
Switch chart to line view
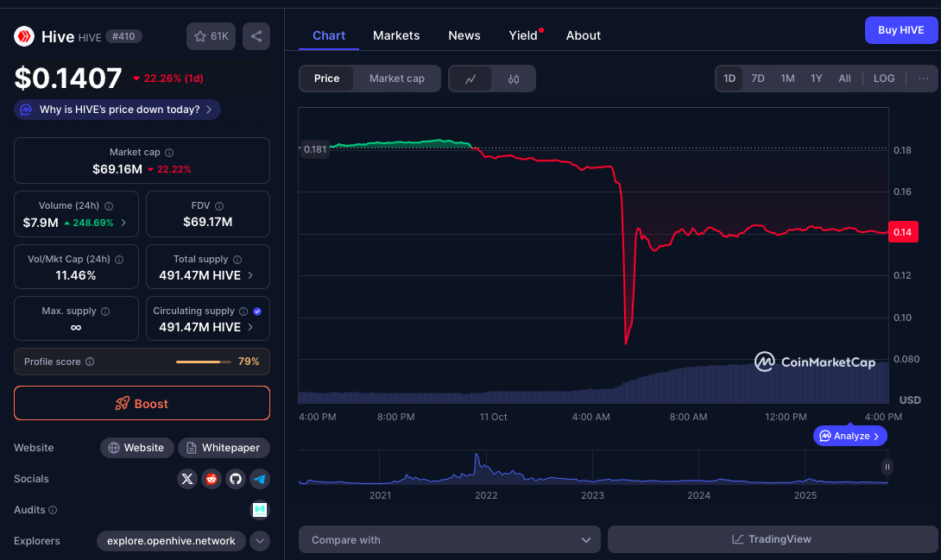470,79
